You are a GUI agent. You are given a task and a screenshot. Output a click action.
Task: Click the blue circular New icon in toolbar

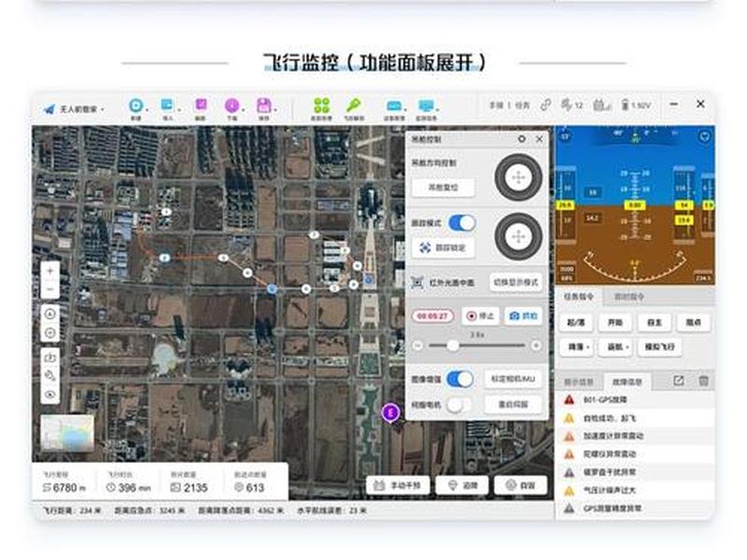tap(135, 105)
